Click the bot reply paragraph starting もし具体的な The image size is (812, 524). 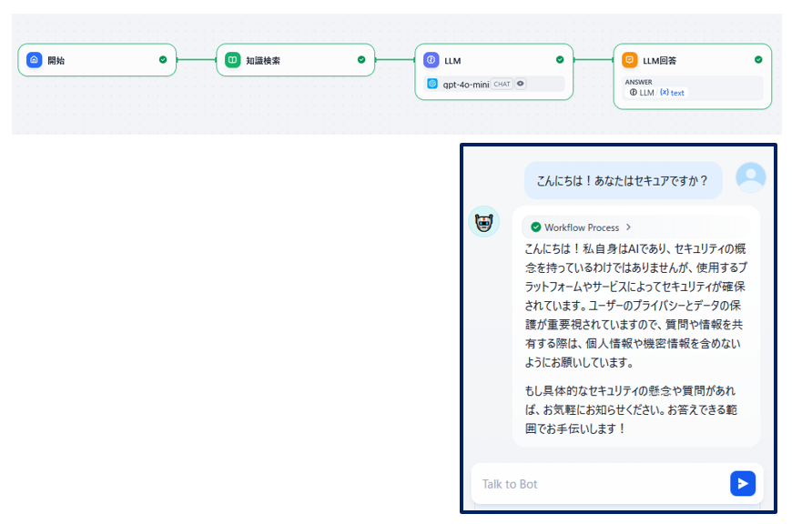(631, 409)
